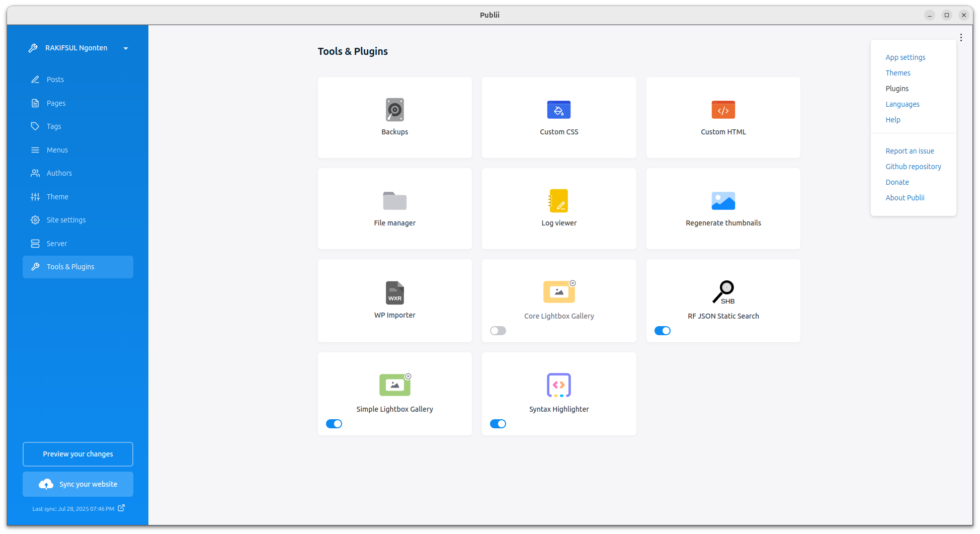Click the Custom CSS card label
The image size is (980, 534).
pos(558,132)
